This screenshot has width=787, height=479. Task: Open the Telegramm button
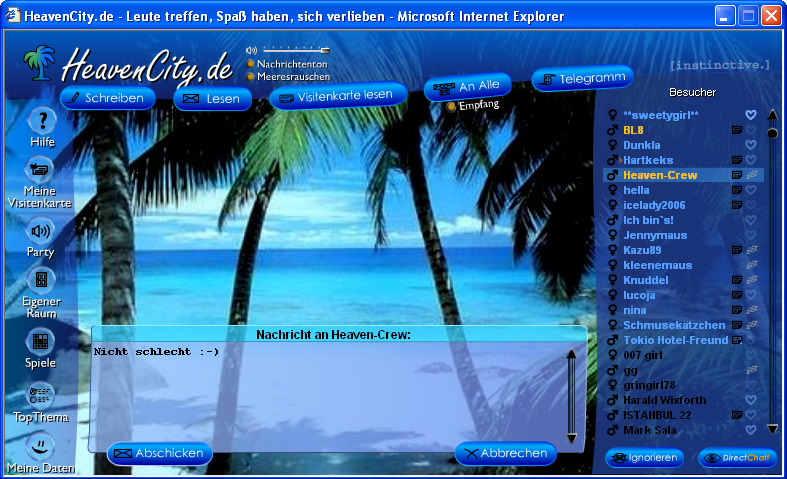583,78
